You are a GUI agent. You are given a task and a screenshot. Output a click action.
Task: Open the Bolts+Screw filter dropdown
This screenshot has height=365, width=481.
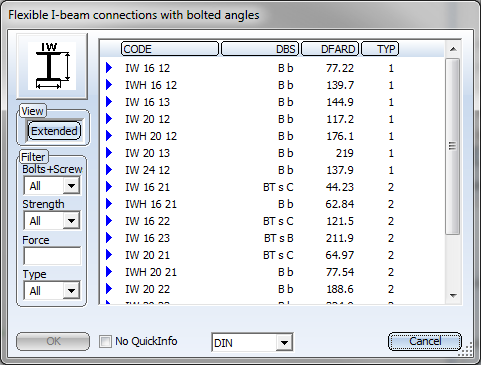click(x=71, y=186)
